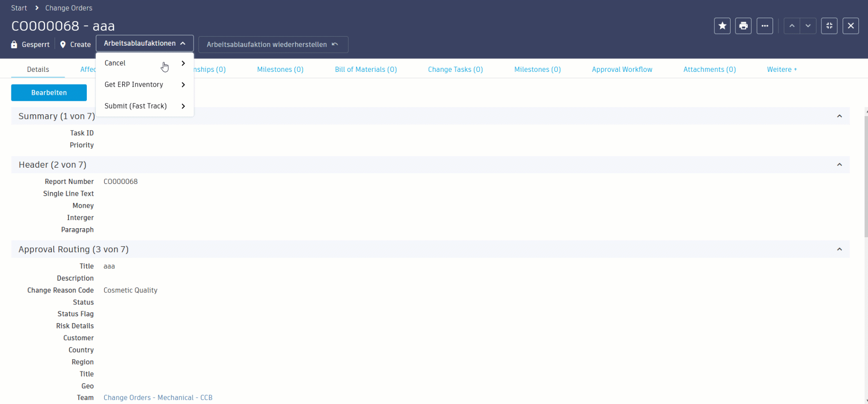Toggle the collapse view icon

point(829,26)
